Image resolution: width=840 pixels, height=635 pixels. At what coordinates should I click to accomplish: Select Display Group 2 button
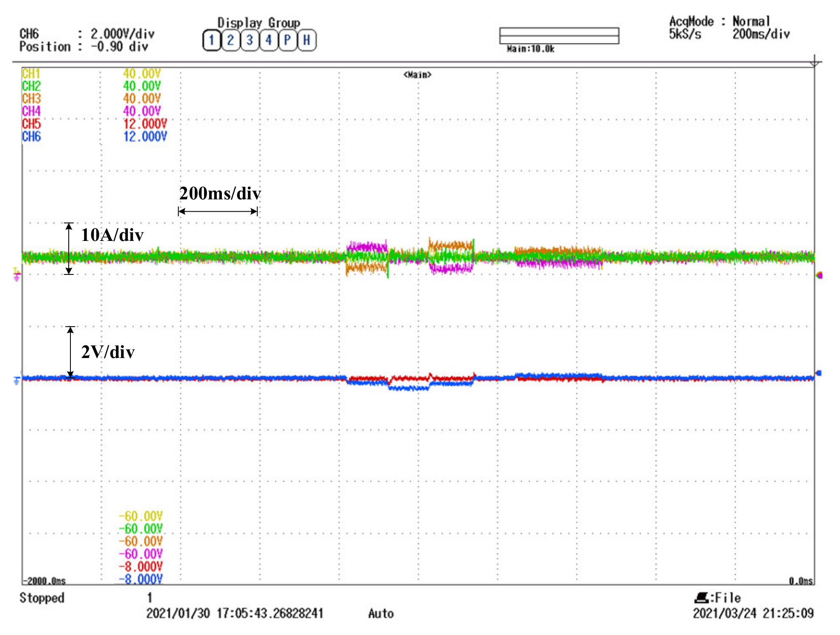tap(230, 40)
